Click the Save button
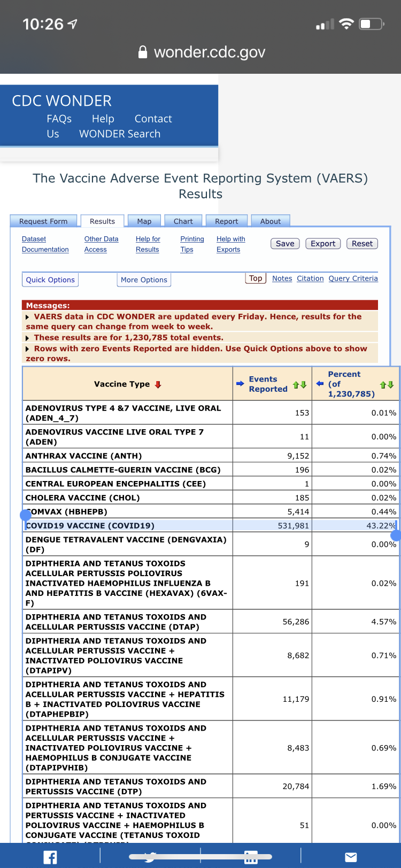The width and height of the screenshot is (401, 868). 285,244
